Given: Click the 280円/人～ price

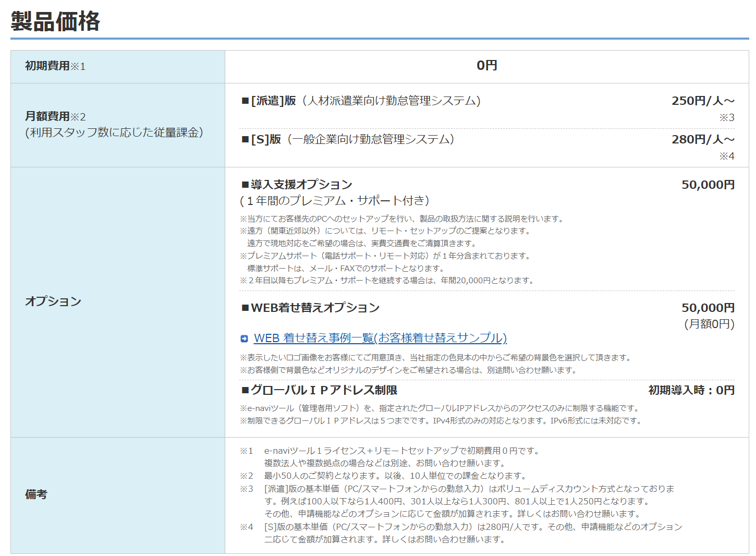Looking at the screenshot, I should tap(702, 139).
